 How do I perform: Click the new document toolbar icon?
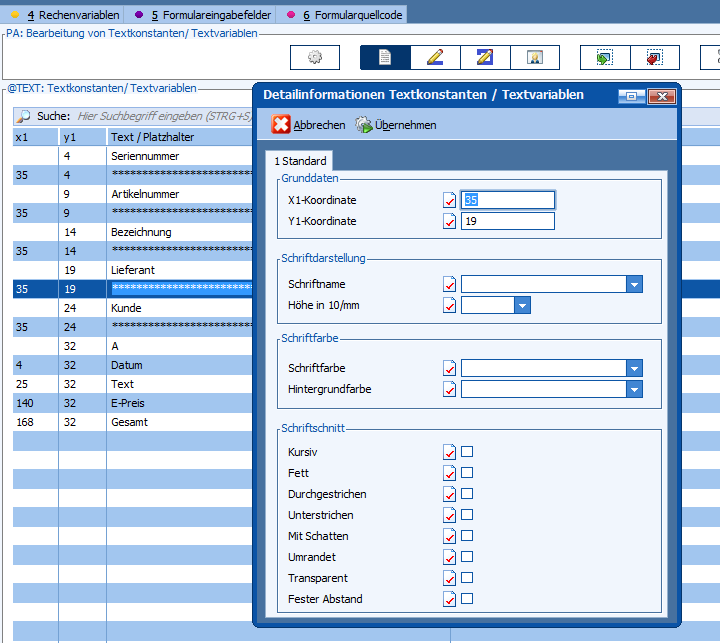click(x=385, y=58)
